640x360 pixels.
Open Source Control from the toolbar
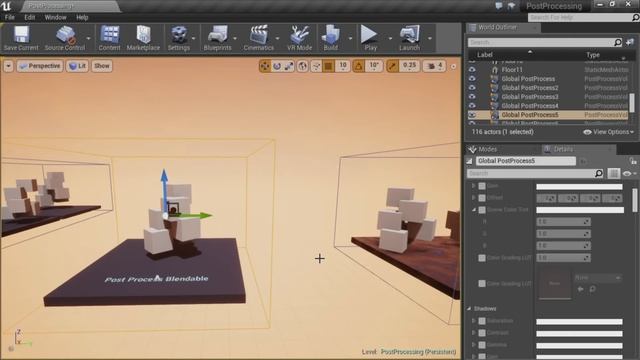point(65,38)
